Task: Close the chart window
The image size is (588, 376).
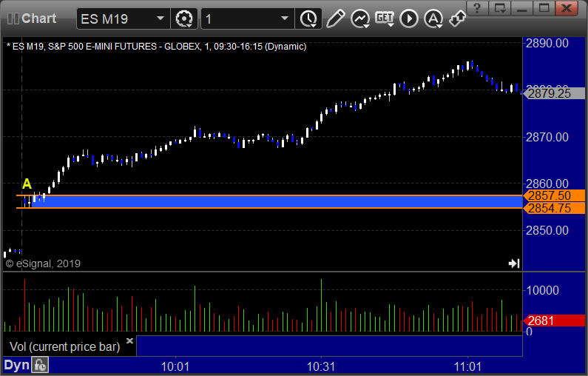Action: [x=567, y=7]
